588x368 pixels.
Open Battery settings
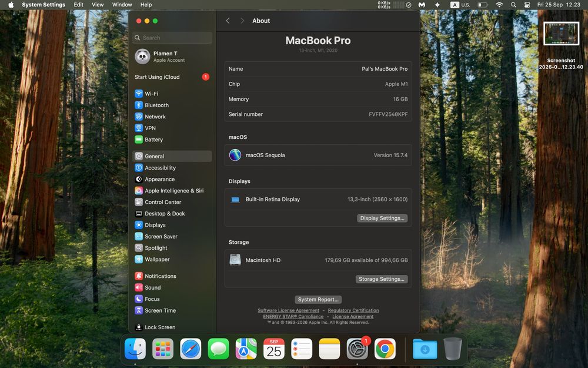tap(172, 140)
